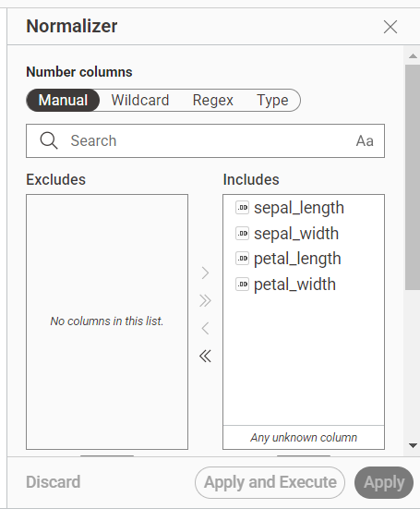Click the vertical scrollbar thumb
This screenshot has width=420, height=521.
[413, 177]
